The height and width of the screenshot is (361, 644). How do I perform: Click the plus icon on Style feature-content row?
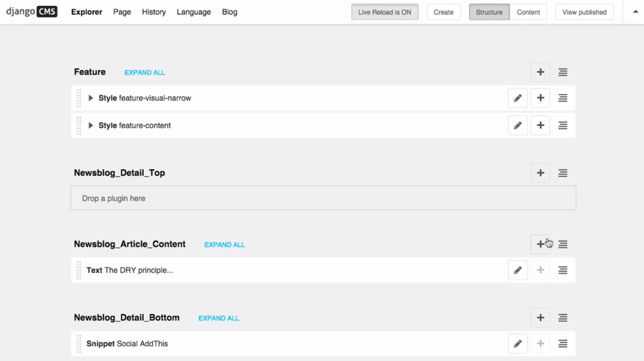[540, 126]
